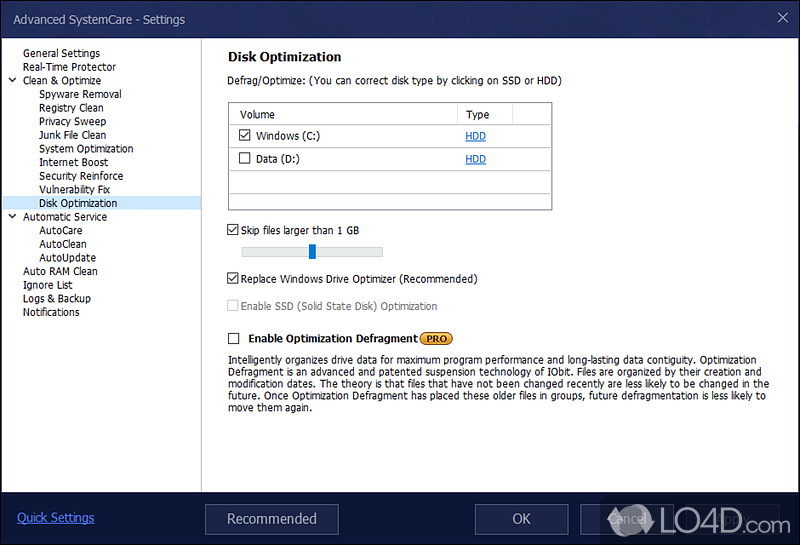Open Internet Boost settings

point(73,162)
